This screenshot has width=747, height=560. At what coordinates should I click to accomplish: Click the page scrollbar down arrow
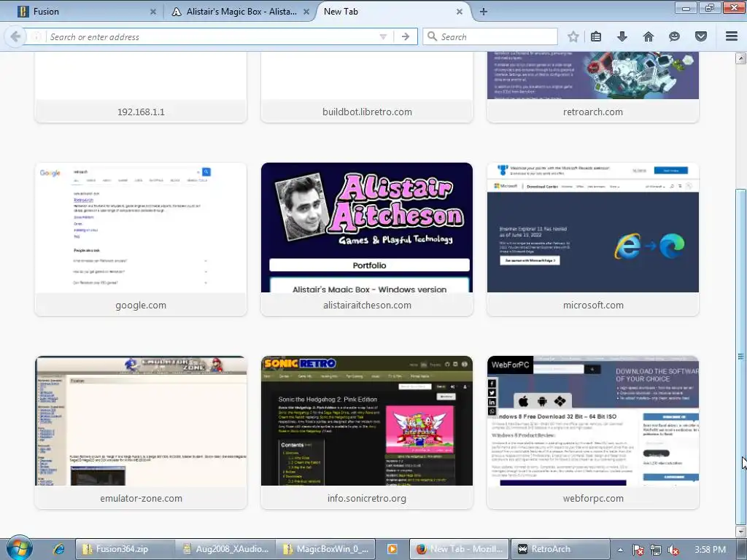point(741,531)
